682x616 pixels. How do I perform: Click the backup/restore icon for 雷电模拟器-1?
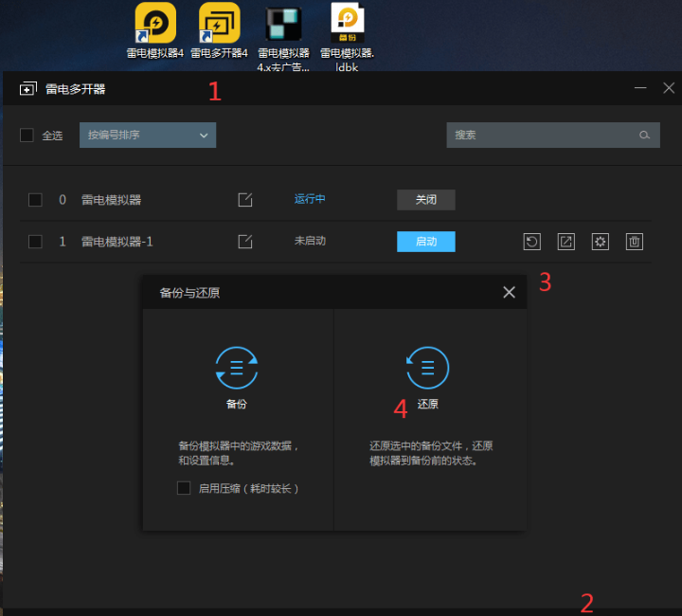[532, 242]
